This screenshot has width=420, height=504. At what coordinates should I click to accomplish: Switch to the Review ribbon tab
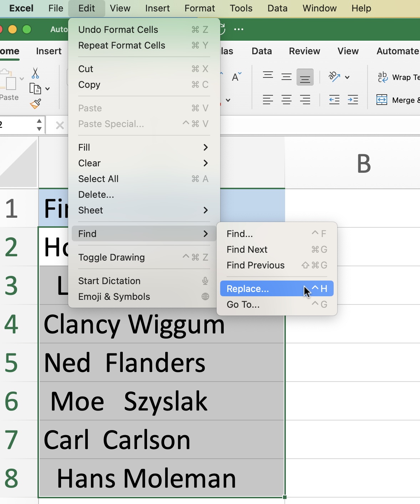click(305, 51)
